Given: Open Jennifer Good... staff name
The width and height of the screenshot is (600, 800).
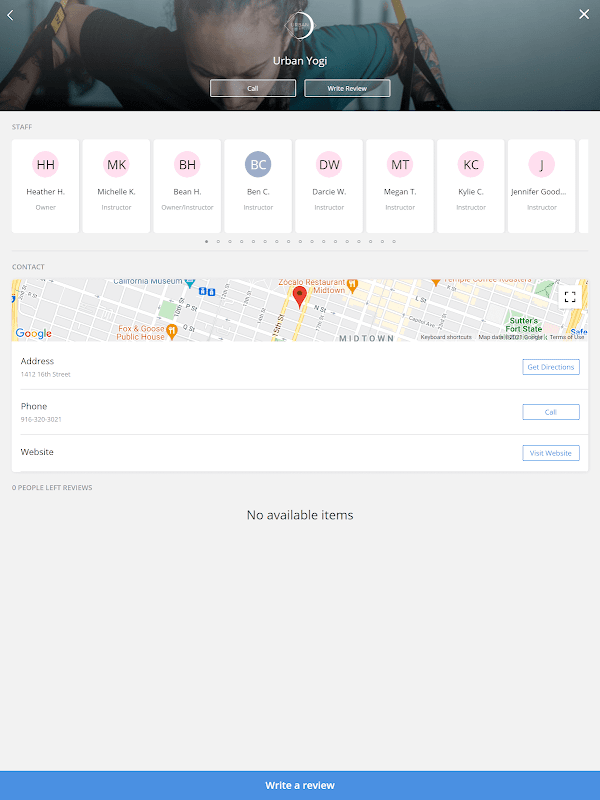Looking at the screenshot, I should point(539,192).
